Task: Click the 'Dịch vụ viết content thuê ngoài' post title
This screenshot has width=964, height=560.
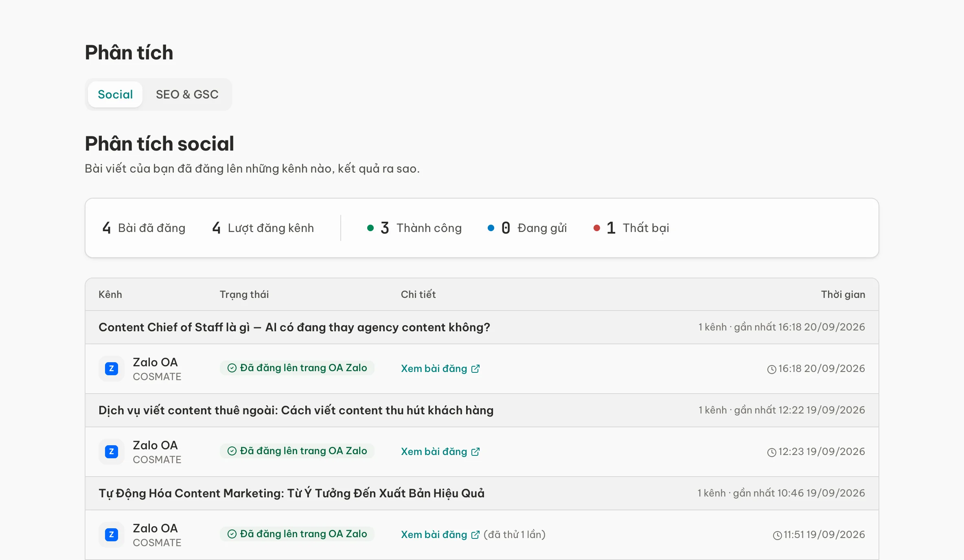Action: (x=296, y=410)
